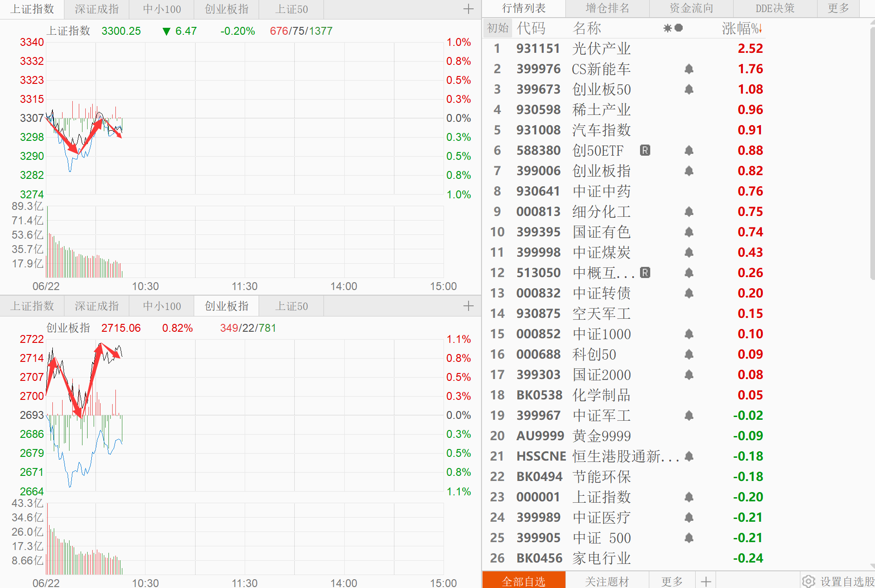
Task: Click the 2715.06 index value above the lower chart
Action: [121, 328]
